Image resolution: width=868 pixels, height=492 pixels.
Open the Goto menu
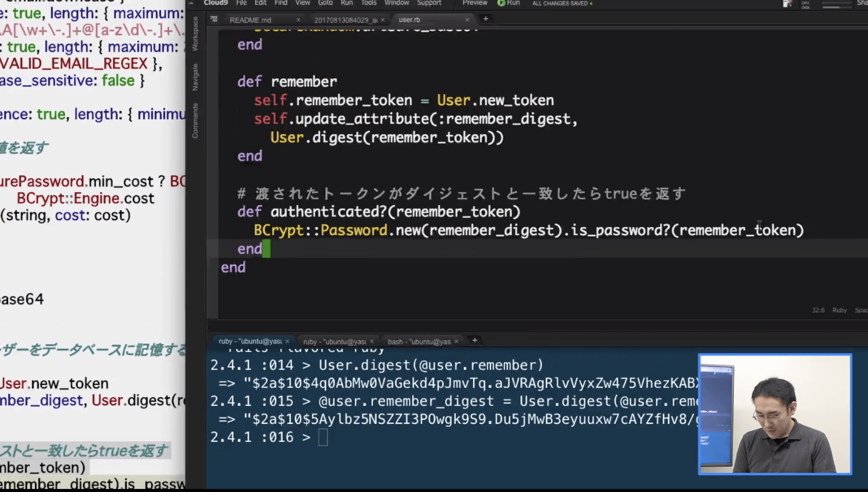click(x=325, y=3)
